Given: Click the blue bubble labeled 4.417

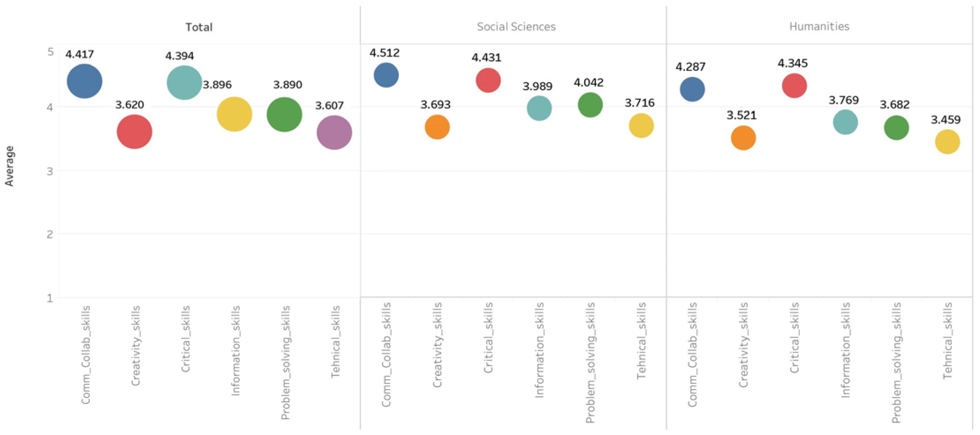Looking at the screenshot, I should [x=84, y=81].
